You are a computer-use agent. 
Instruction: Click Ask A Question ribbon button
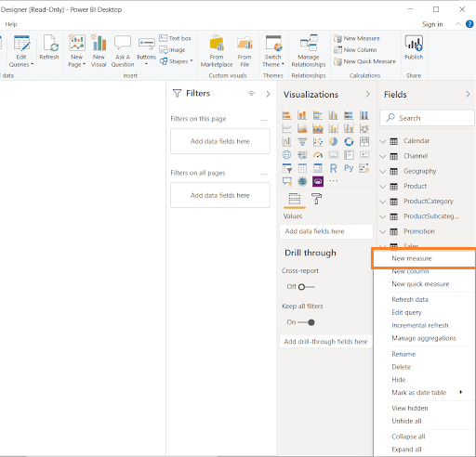tap(123, 51)
